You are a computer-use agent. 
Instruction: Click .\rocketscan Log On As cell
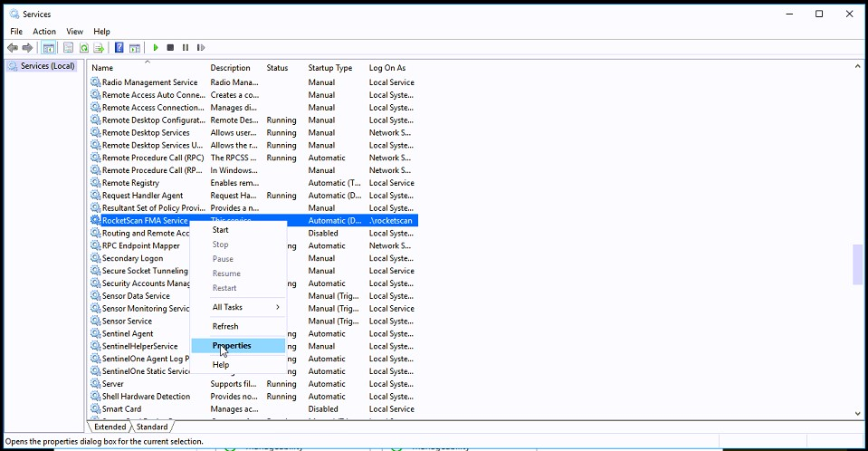pyautogui.click(x=391, y=220)
